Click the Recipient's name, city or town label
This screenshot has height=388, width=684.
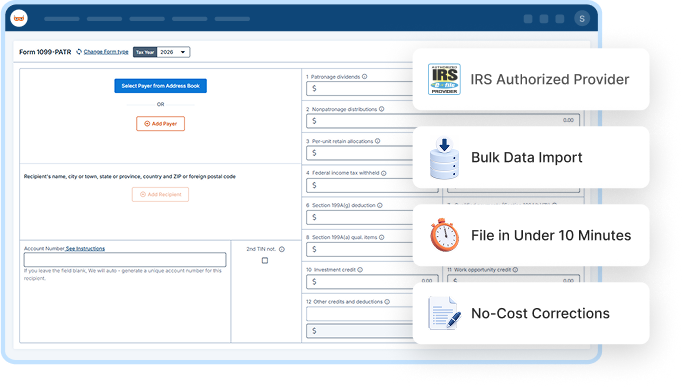point(130,177)
